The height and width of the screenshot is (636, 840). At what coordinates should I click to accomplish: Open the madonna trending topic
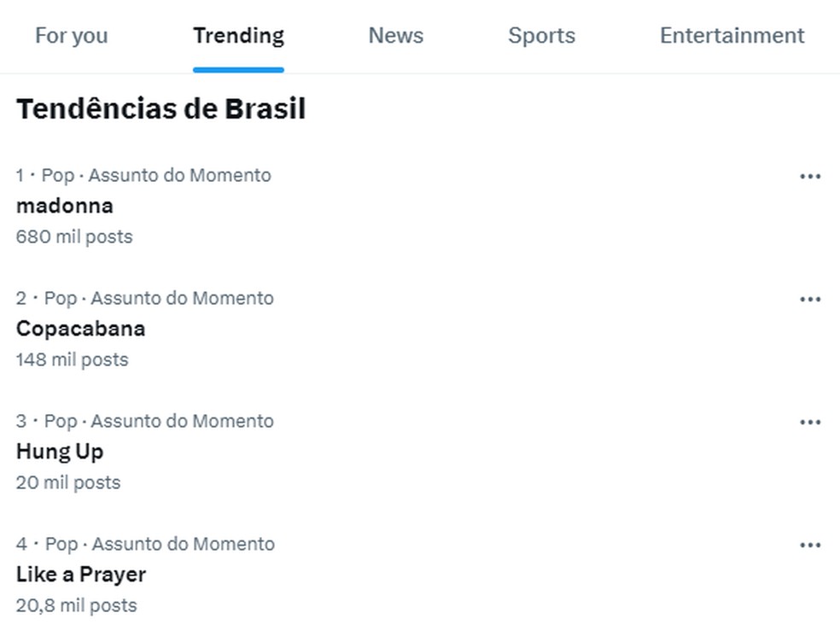(x=65, y=206)
